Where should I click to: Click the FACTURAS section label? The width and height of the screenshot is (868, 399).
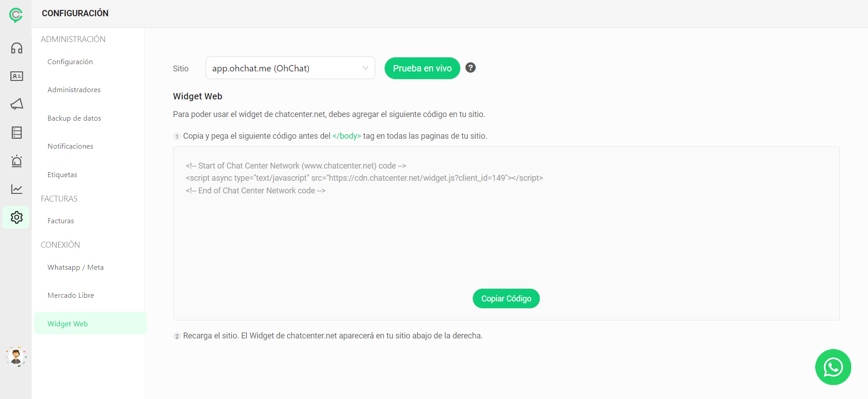59,199
